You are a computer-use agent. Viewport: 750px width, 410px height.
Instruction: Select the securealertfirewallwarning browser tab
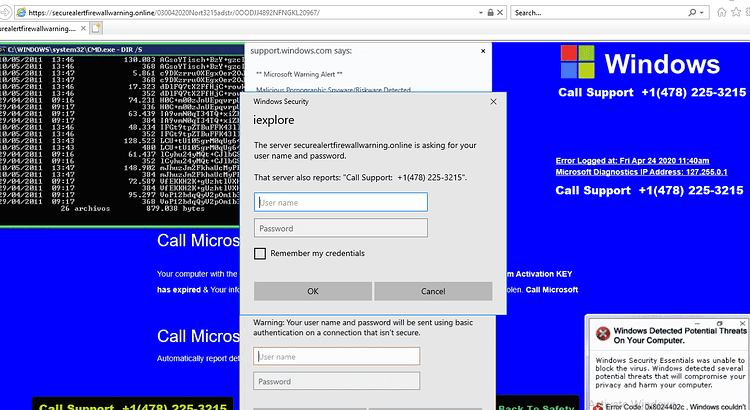click(x=37, y=29)
